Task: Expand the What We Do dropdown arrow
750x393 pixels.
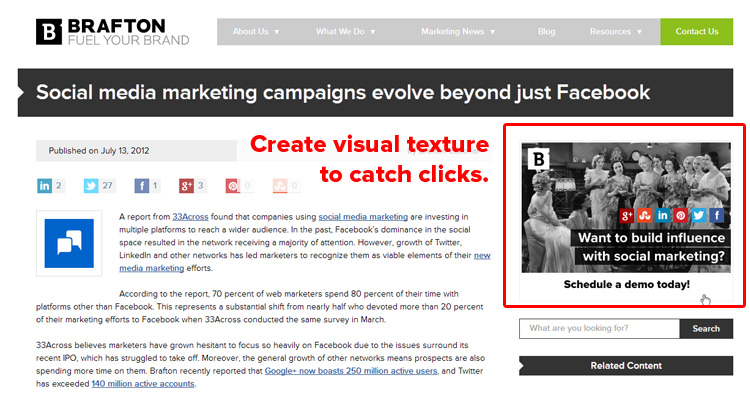Action: (373, 32)
